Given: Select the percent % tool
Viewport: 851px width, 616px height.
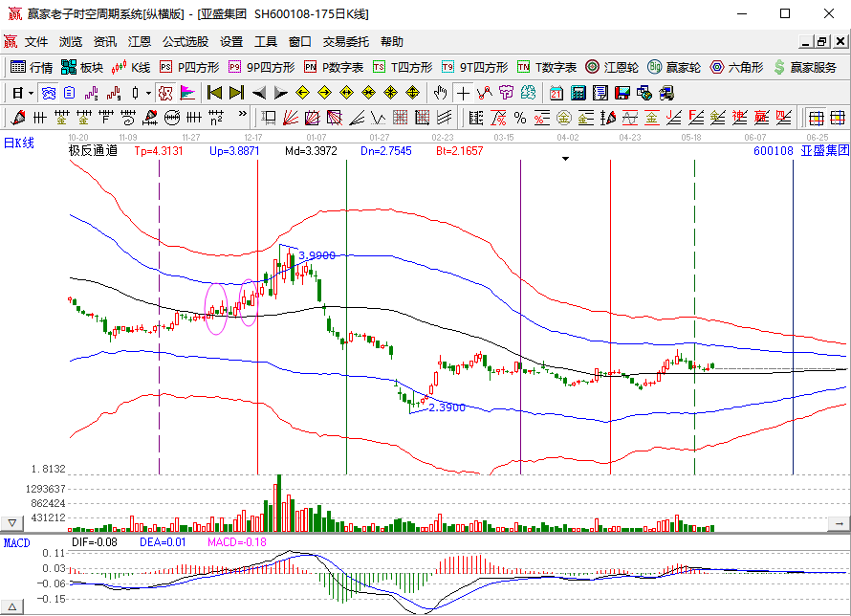Looking at the screenshot, I should 520,118.
